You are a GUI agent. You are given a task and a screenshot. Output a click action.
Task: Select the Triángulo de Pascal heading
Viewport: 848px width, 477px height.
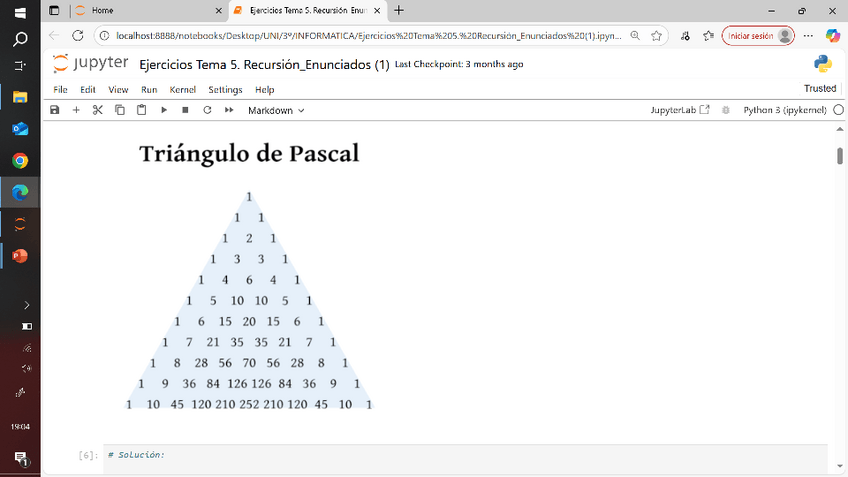coord(249,153)
